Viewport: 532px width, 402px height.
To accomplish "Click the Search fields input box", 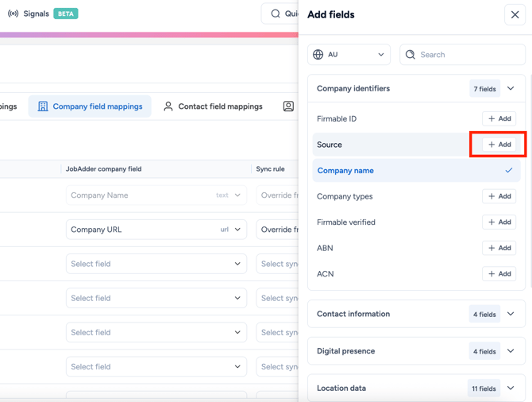I will [x=468, y=55].
